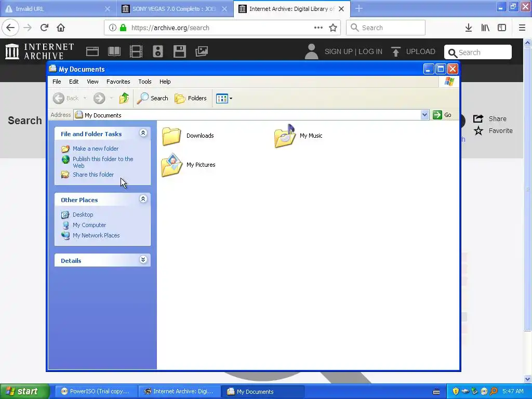Image resolution: width=532 pixels, height=399 pixels.
Task: Collapse the File and Folder Tasks panel
Action: pos(143,133)
